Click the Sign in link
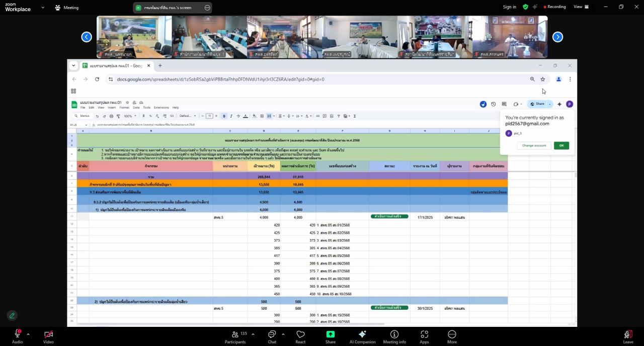Viewport: 644px width, 346px height. (x=509, y=7)
